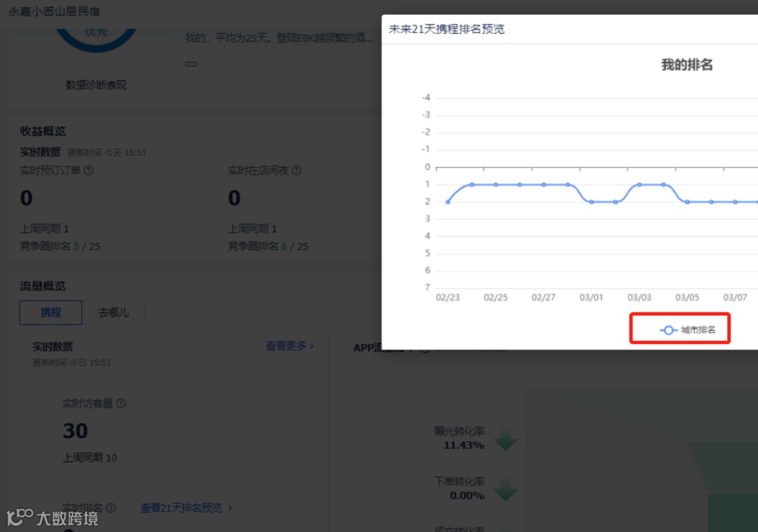Screen dimensions: 758x532
Task: Click 上周同期 10 text
Action: point(90,458)
